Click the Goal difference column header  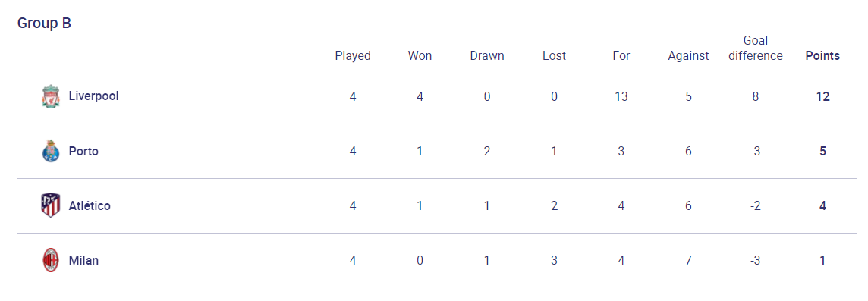point(756,48)
